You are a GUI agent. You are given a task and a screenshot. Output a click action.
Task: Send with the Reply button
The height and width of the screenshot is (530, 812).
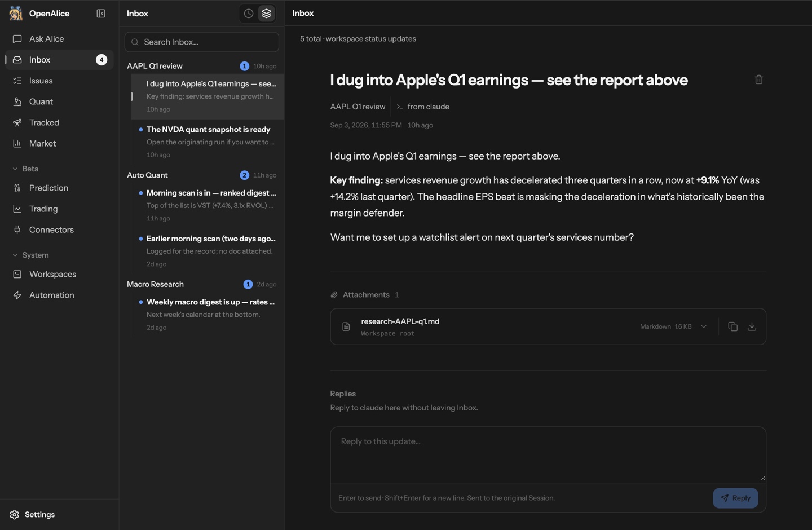pyautogui.click(x=735, y=498)
